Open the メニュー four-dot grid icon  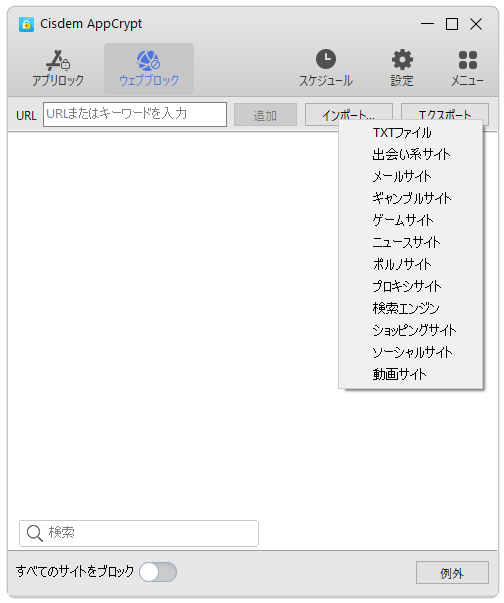[x=468, y=60]
